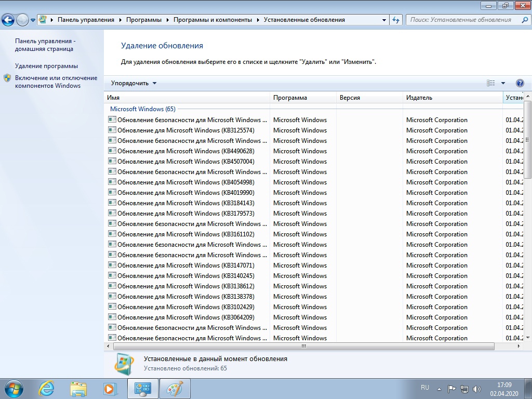The image size is (532, 399).
Task: Open the Упорядочить dropdown menu
Action: click(134, 83)
